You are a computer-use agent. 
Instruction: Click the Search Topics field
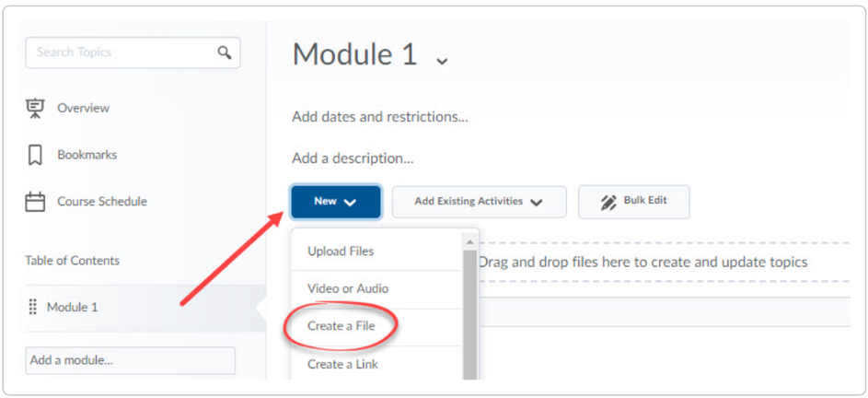coord(133,53)
